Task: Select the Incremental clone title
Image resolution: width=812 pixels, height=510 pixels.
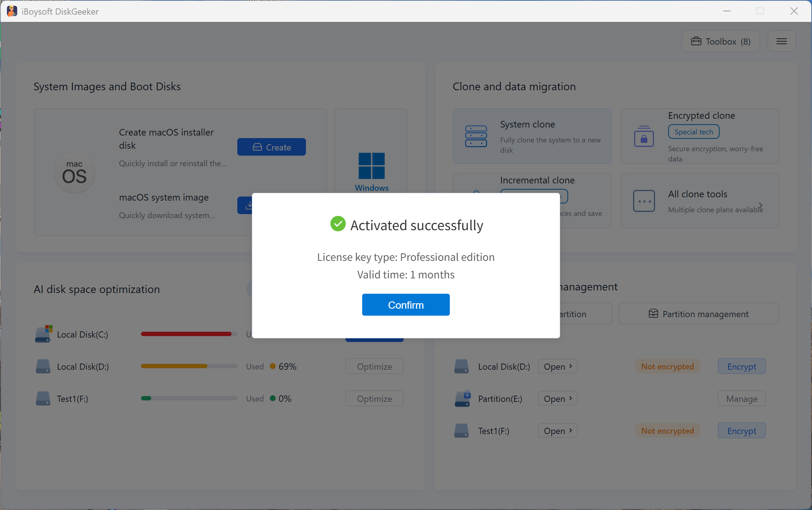Action: click(x=537, y=180)
